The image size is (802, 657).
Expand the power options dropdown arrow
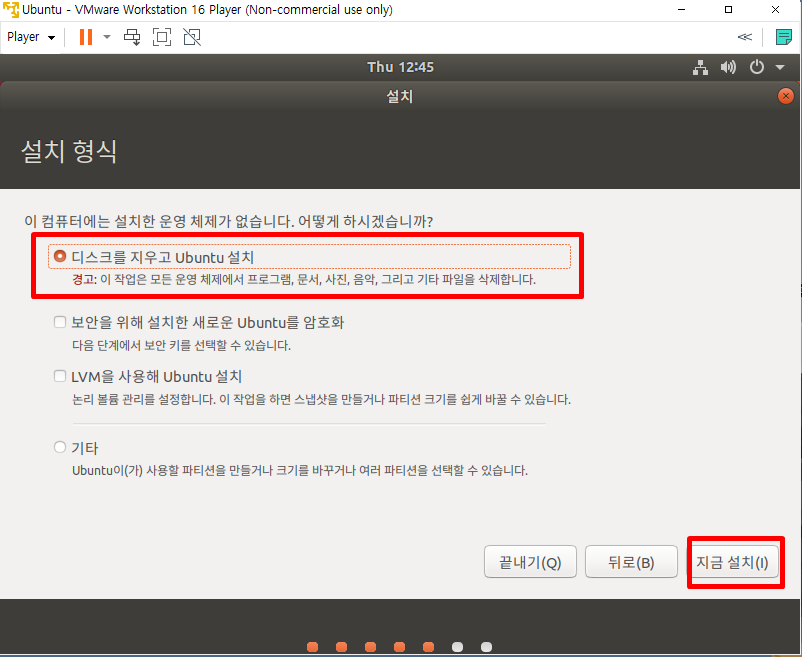[107, 37]
